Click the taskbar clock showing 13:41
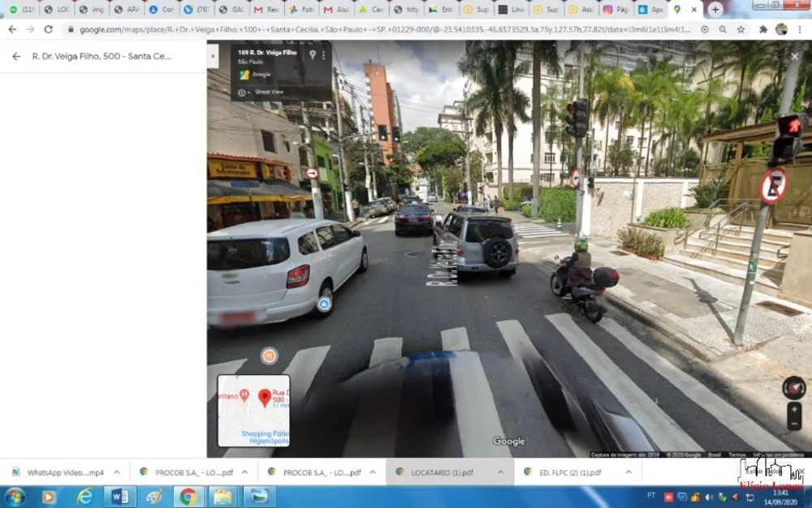Image resolution: width=812 pixels, height=508 pixels. (x=780, y=497)
